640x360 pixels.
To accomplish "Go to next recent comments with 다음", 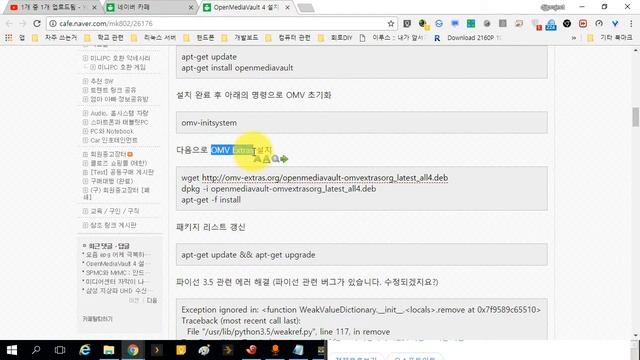I will click(152, 300).
